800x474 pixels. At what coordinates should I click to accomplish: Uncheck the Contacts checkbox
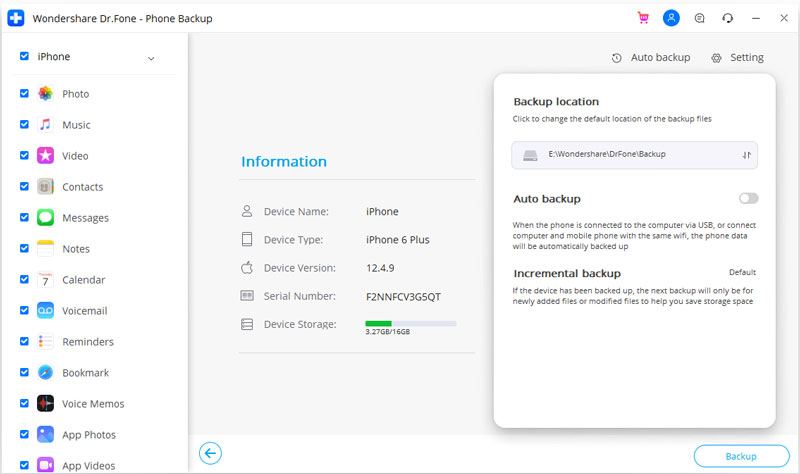24,186
